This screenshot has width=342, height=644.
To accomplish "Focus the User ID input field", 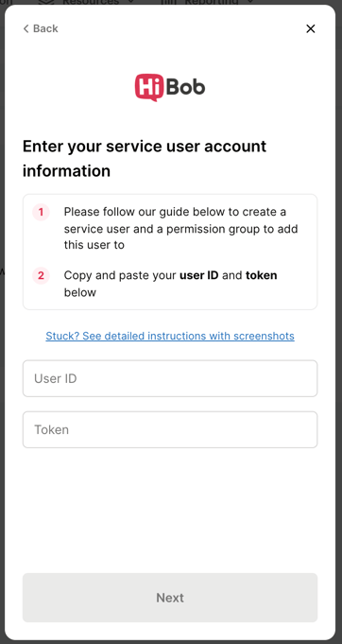I will pyautogui.click(x=170, y=378).
